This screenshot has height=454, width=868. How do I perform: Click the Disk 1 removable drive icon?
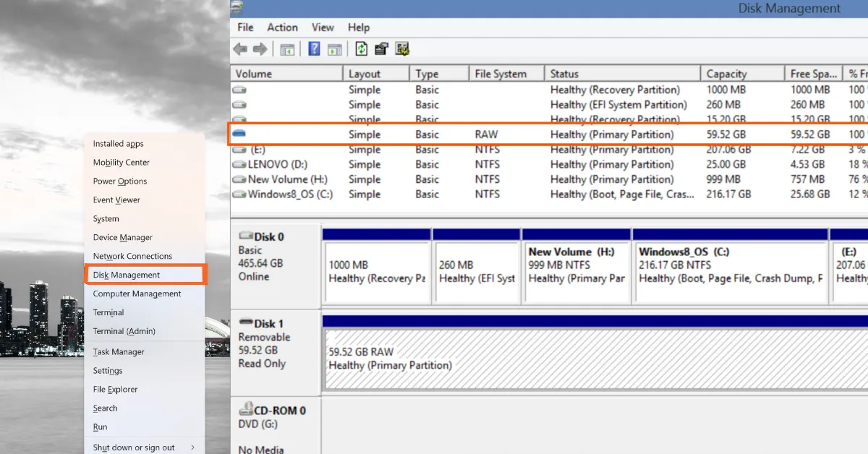pos(246,323)
